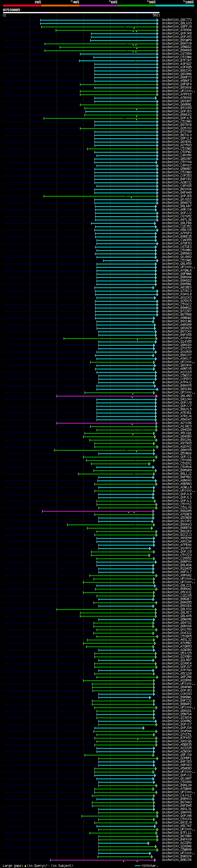Click the green alignment bar for B9HT09
The width and height of the screenshot is (197, 868).
101,43
